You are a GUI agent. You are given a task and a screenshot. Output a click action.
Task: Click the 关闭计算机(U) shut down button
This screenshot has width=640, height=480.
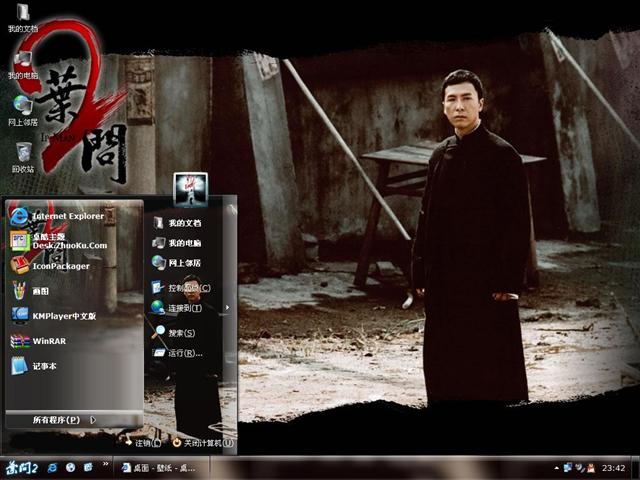tap(203, 443)
